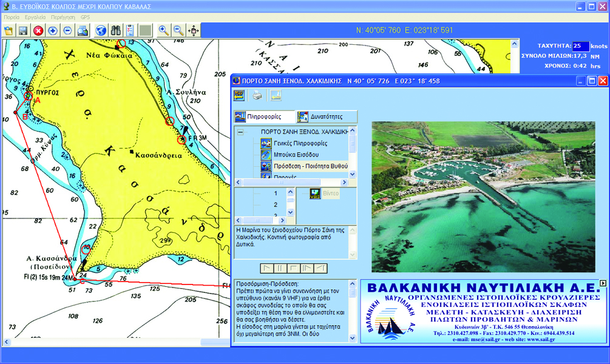Stop the slideshow
Viewport: 610px width, 364px height.
point(294,268)
